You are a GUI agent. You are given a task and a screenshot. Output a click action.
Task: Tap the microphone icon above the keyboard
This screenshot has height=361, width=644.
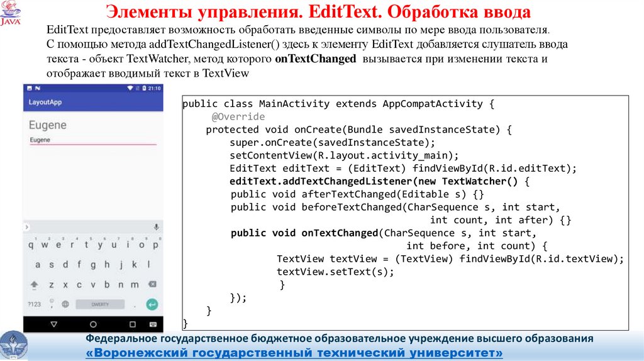156,226
